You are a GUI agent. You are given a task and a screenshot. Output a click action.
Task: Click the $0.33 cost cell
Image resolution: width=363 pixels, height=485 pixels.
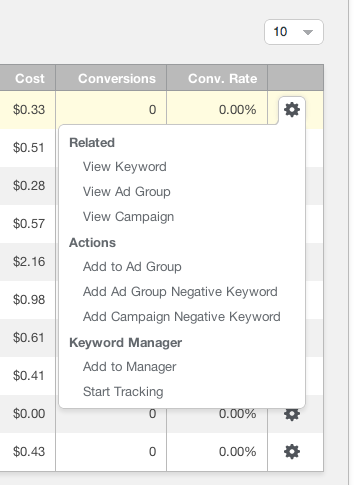[x=29, y=110]
